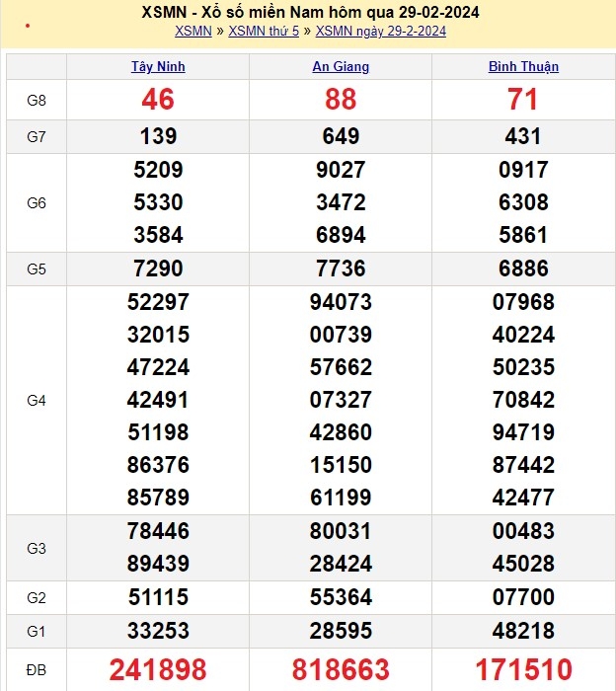This screenshot has height=691, width=616.
Task: Select An Giang G8 result 88
Action: click(341, 100)
